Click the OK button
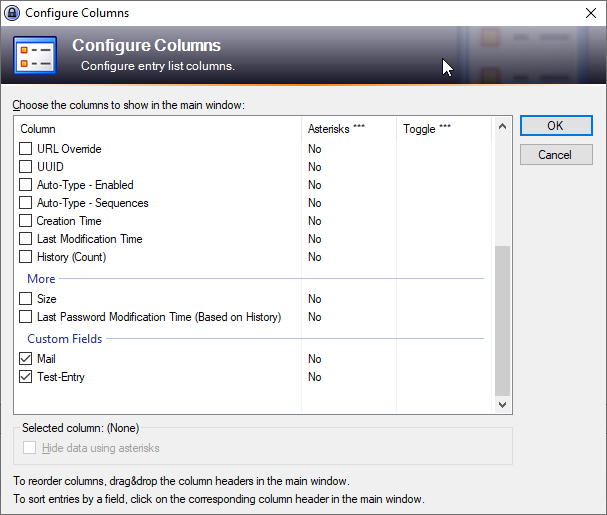 [556, 126]
